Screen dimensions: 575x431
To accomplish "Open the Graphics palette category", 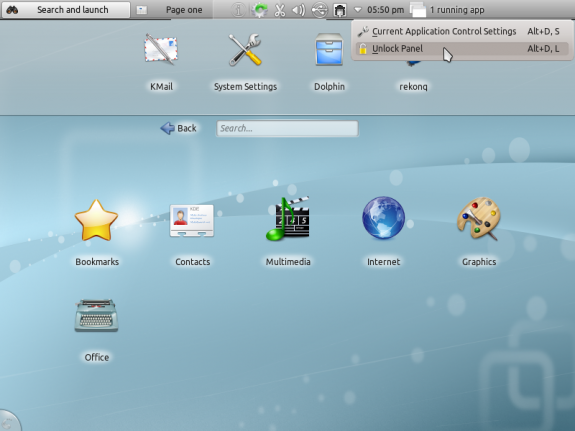I will click(x=479, y=219).
